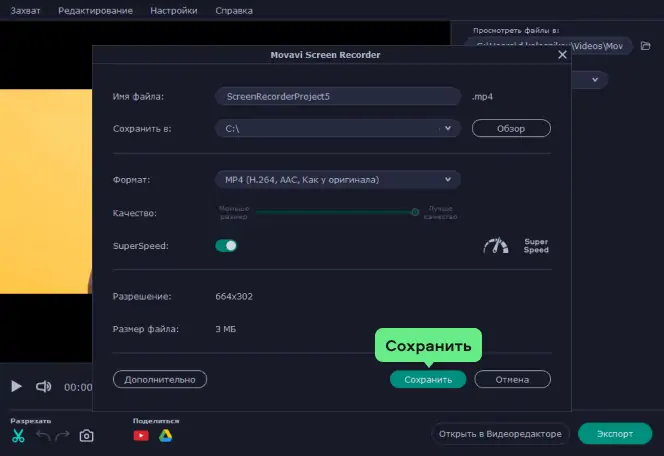
Task: Toggle the SuperSpeed switch
Action: pyautogui.click(x=226, y=246)
